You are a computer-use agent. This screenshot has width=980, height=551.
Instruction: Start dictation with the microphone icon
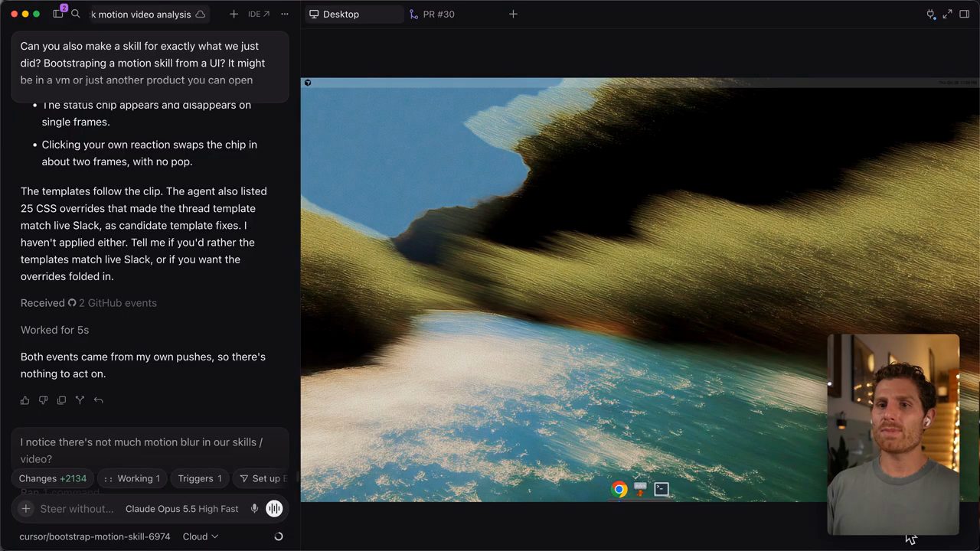coord(254,509)
